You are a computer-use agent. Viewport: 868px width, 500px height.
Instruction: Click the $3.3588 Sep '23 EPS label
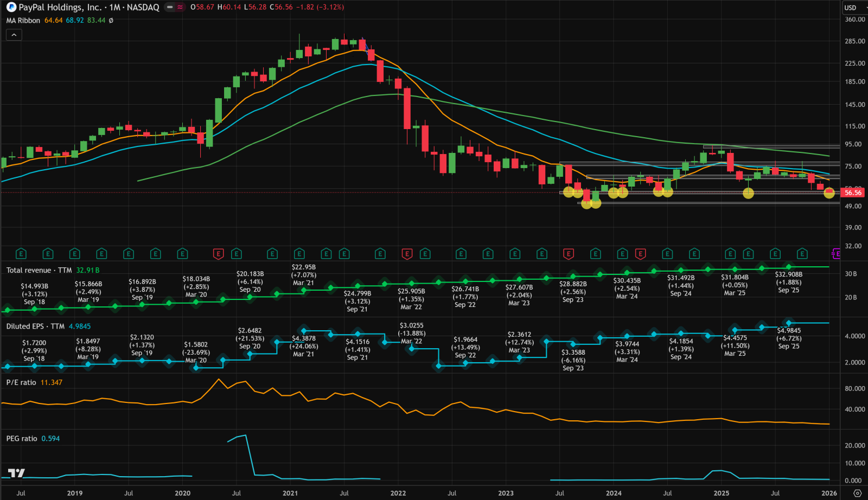click(x=573, y=360)
